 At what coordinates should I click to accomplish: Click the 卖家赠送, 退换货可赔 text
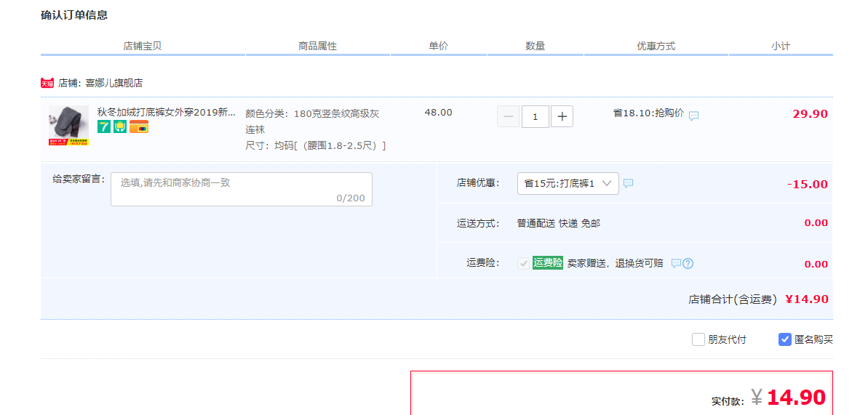[615, 263]
